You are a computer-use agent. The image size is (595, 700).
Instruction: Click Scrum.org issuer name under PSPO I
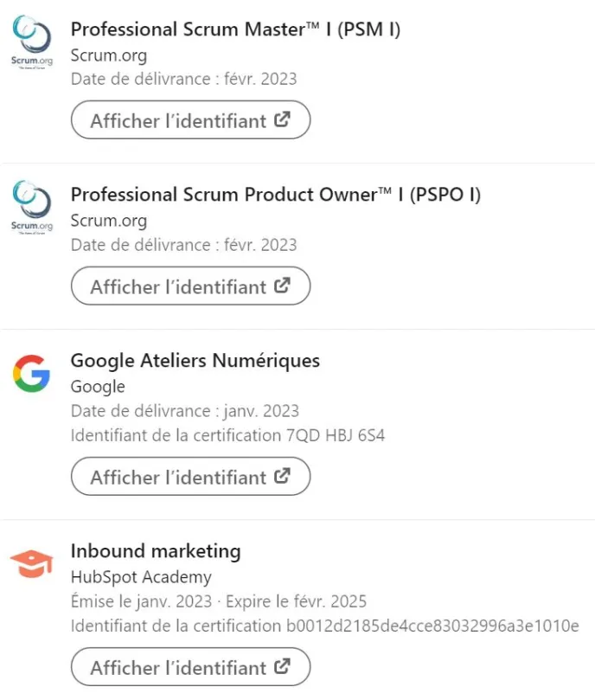click(x=109, y=221)
